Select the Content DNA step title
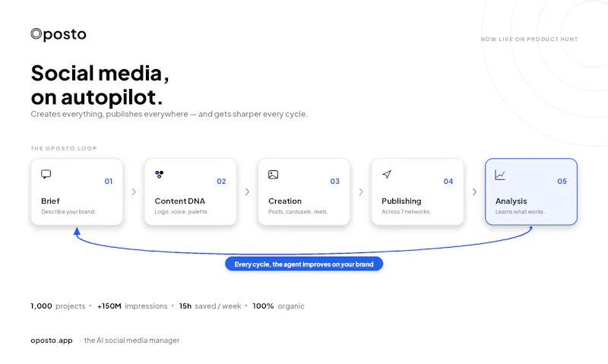Viewport: 608px width, 364px height. 180,201
